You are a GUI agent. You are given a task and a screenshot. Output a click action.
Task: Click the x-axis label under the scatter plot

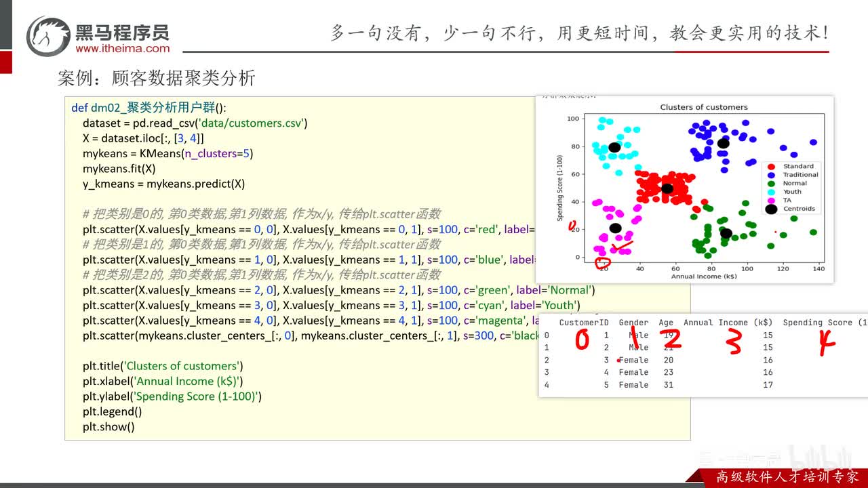[704, 277]
